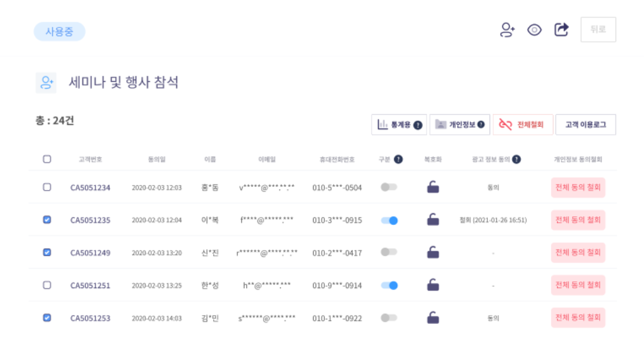Viewport: 644px width, 340px height.
Task: Click the info icon beside 광고 정보 동의
Action: point(517,159)
